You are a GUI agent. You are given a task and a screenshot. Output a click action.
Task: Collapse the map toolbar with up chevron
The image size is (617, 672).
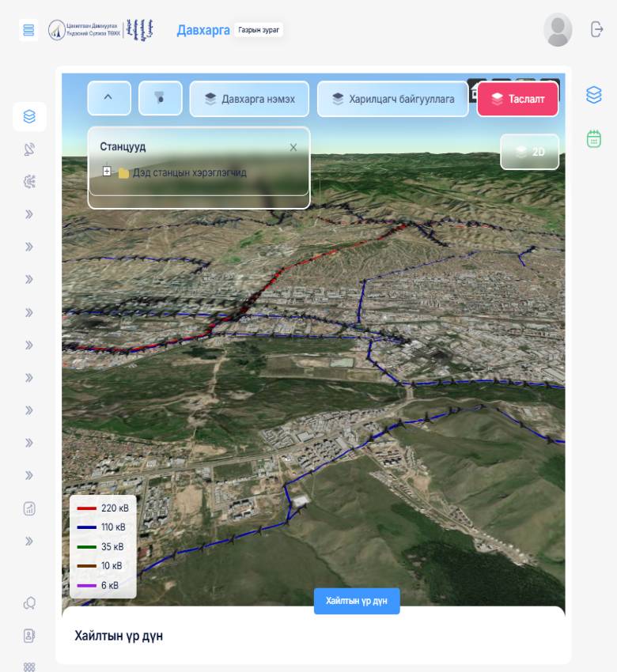(x=108, y=99)
